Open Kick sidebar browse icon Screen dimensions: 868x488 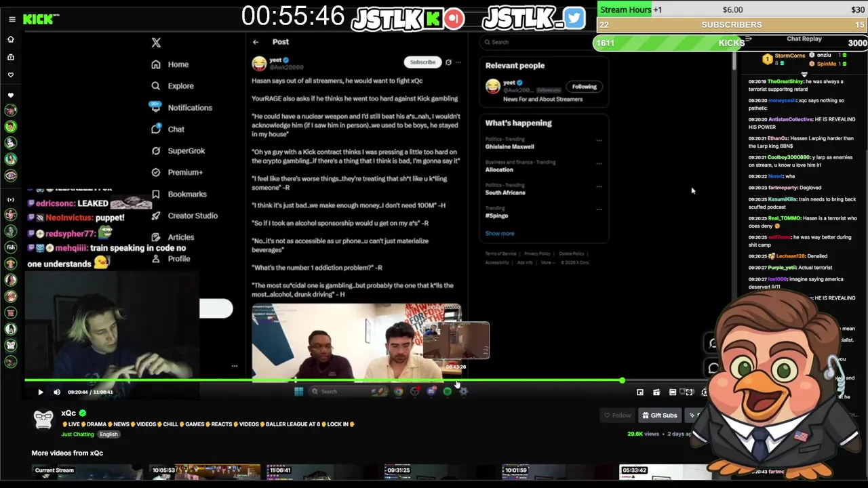pos(11,57)
